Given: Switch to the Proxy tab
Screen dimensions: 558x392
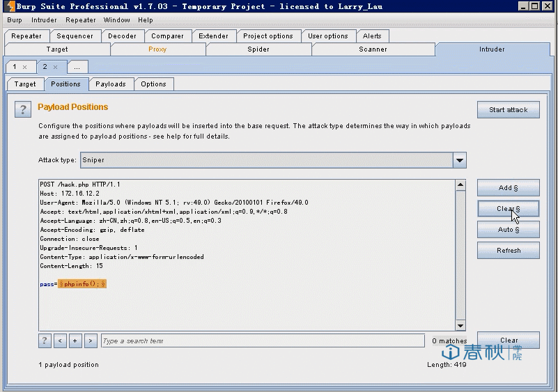Looking at the screenshot, I should click(157, 49).
